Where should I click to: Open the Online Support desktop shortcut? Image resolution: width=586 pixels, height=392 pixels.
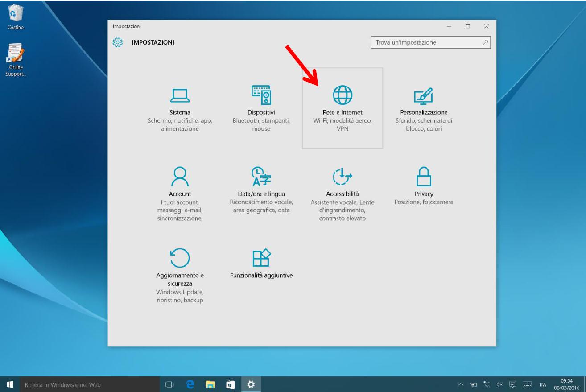pos(16,60)
